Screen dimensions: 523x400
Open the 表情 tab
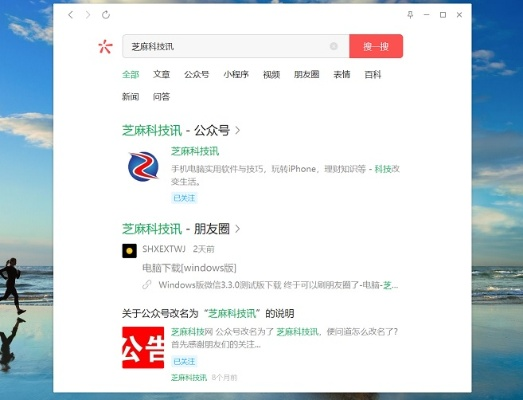342,74
